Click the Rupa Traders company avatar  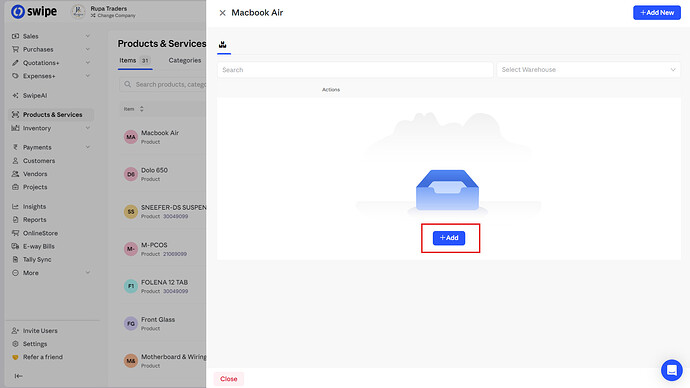click(x=78, y=12)
